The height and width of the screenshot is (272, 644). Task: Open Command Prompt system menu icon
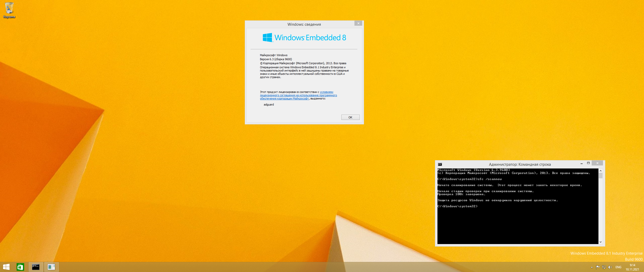[x=440, y=164]
